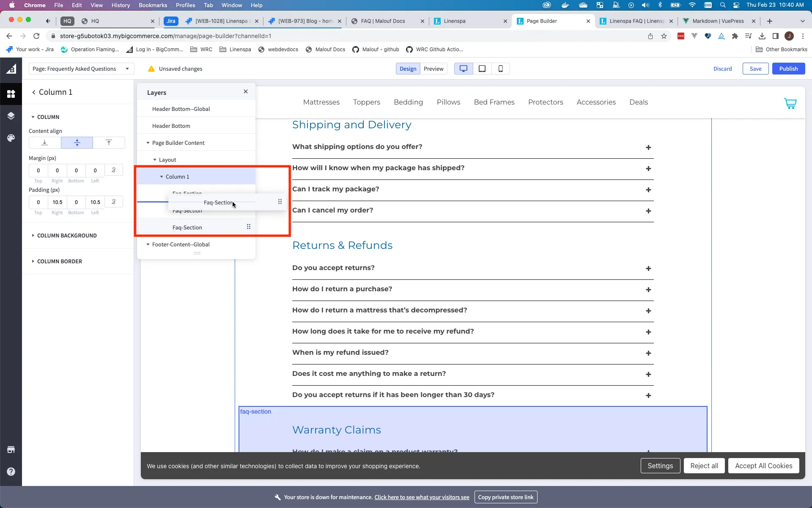
Task: Click the shopping cart icon in the page preview
Action: tap(790, 103)
